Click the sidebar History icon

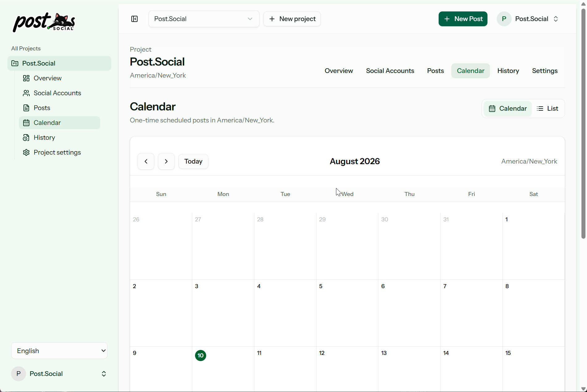pos(26,138)
